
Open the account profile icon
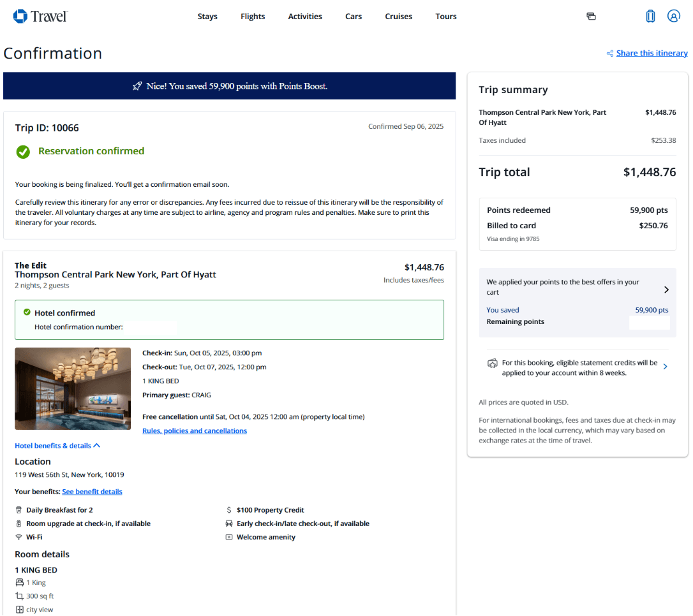[x=674, y=16]
